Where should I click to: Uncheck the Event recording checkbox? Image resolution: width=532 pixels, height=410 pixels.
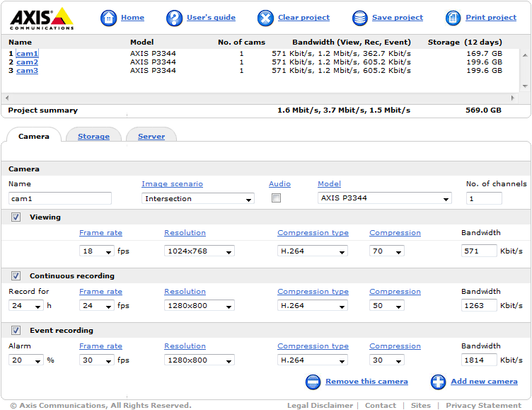tap(16, 331)
